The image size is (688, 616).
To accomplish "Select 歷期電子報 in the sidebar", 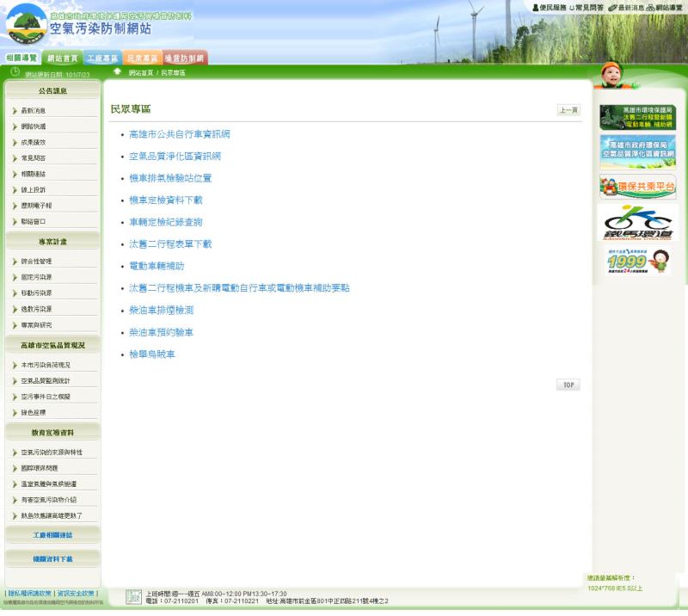I will [x=36, y=206].
